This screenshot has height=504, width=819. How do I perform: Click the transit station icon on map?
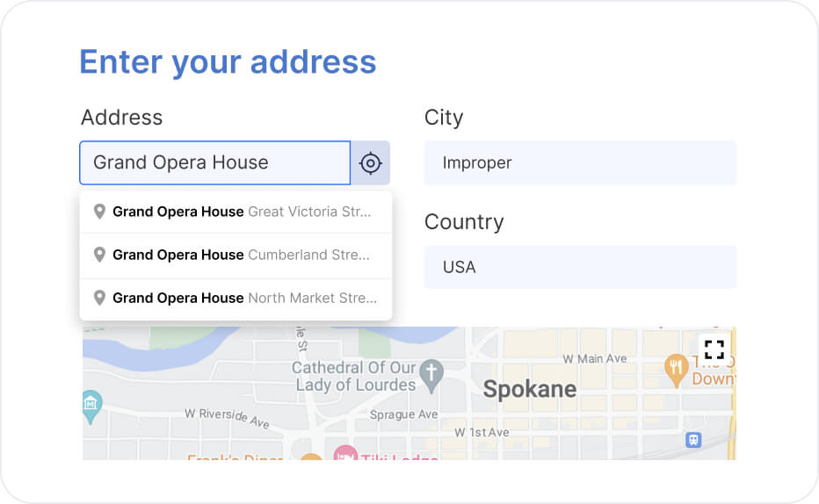click(693, 439)
